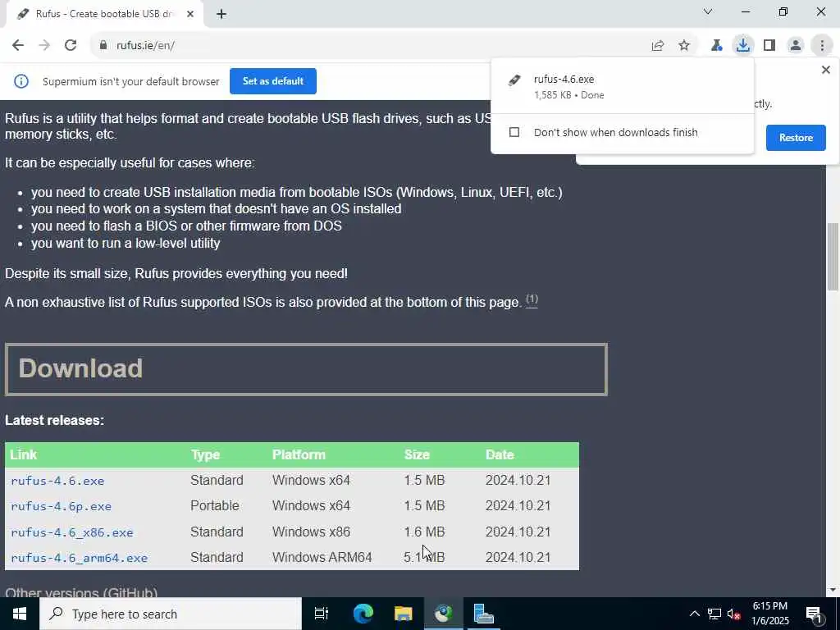The width and height of the screenshot is (840, 630).
Task: Show hidden system tray icons
Action: pos(694,614)
